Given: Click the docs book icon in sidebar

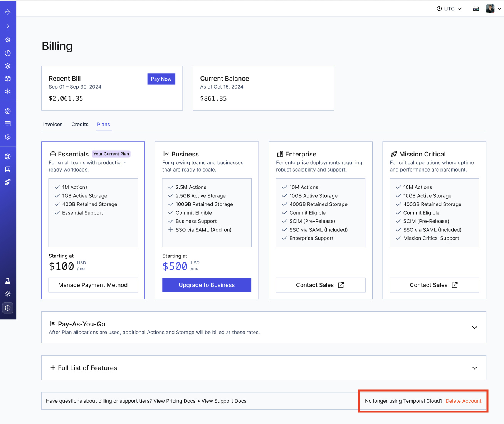Looking at the screenshot, I should tap(8, 169).
